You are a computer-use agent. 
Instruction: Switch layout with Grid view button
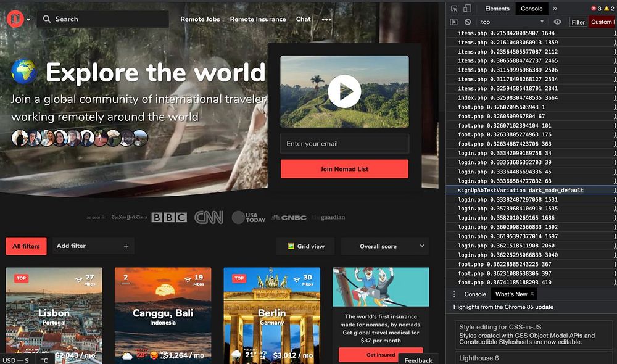coord(306,246)
